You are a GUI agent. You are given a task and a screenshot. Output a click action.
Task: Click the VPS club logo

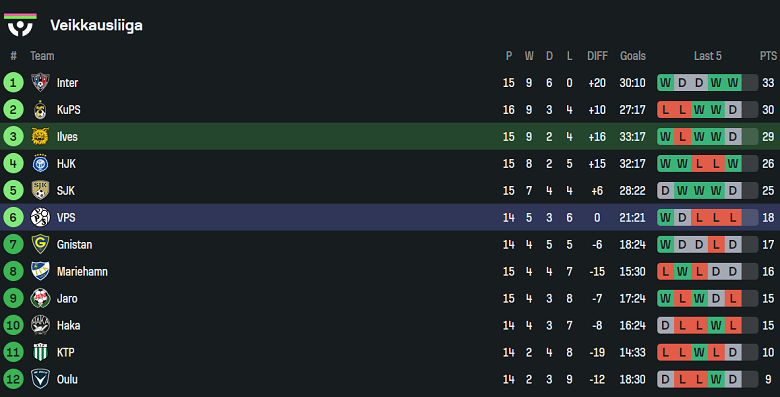pos(40,217)
